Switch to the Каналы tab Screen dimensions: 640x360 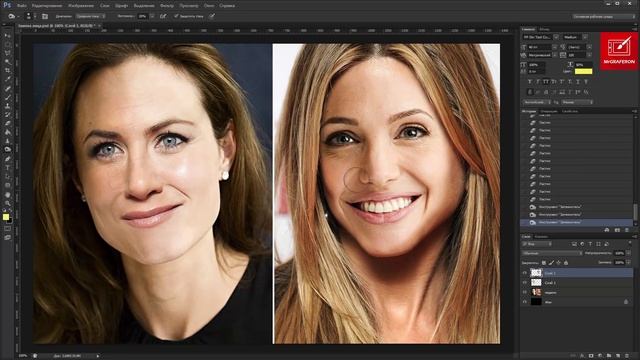[x=542, y=237]
